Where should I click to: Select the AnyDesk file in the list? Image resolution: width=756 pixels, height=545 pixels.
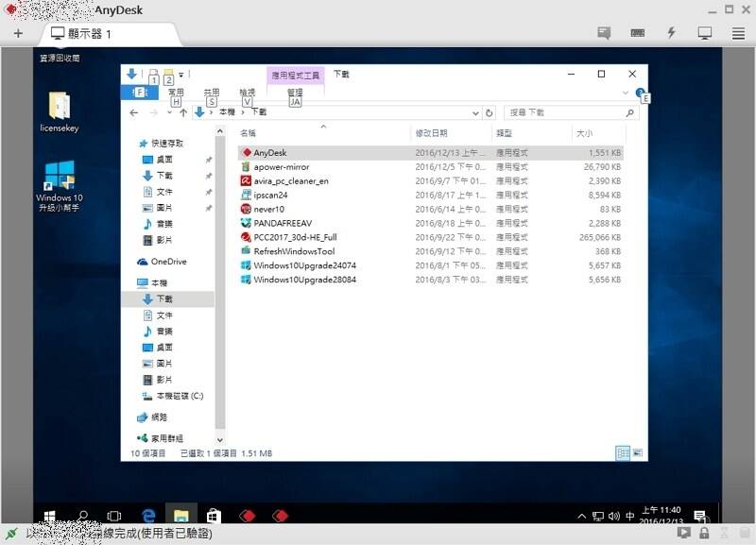coord(431,153)
